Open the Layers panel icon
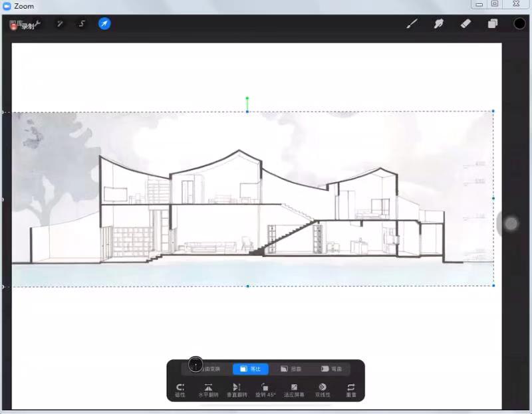Image resolution: width=532 pixels, height=414 pixels. [x=493, y=24]
